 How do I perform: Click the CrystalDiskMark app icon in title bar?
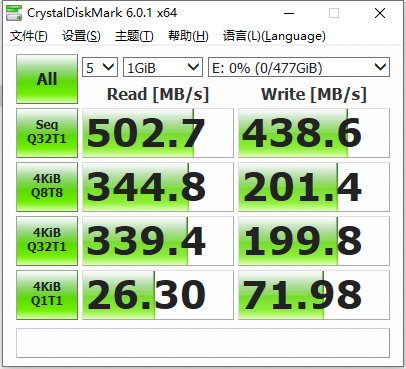click(x=14, y=13)
